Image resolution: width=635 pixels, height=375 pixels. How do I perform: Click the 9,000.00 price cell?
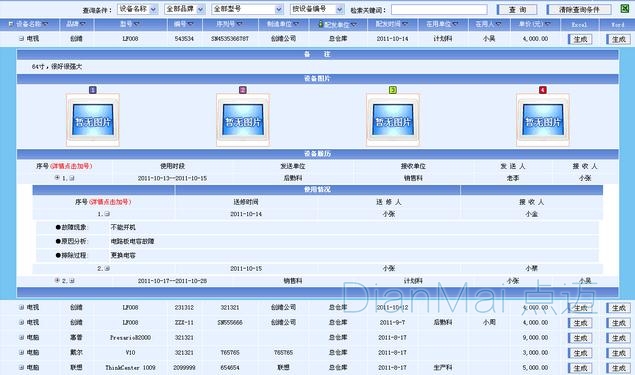(535, 338)
